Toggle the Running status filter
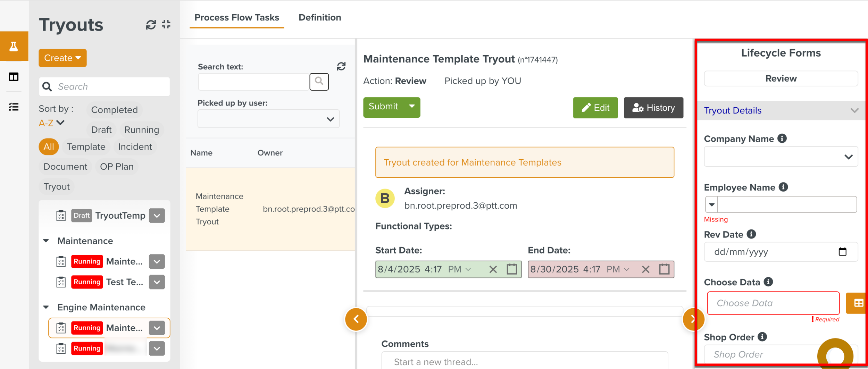 (x=142, y=130)
